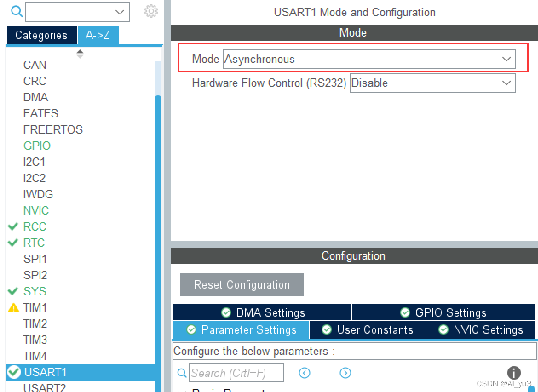Click the green check beside RCC

13,226
